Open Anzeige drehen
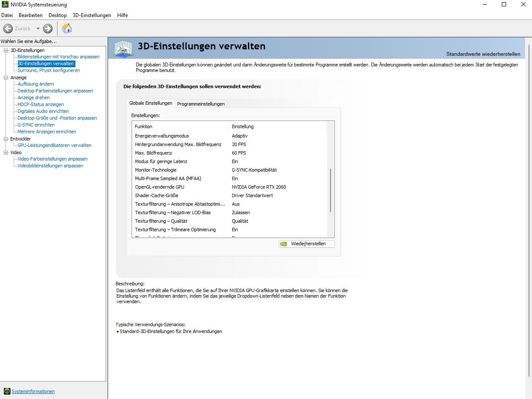Image resolution: width=532 pixels, height=399 pixels. (34, 98)
